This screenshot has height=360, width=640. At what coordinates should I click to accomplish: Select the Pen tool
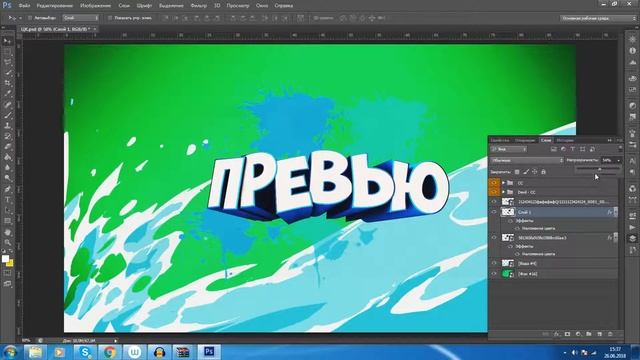point(7,189)
